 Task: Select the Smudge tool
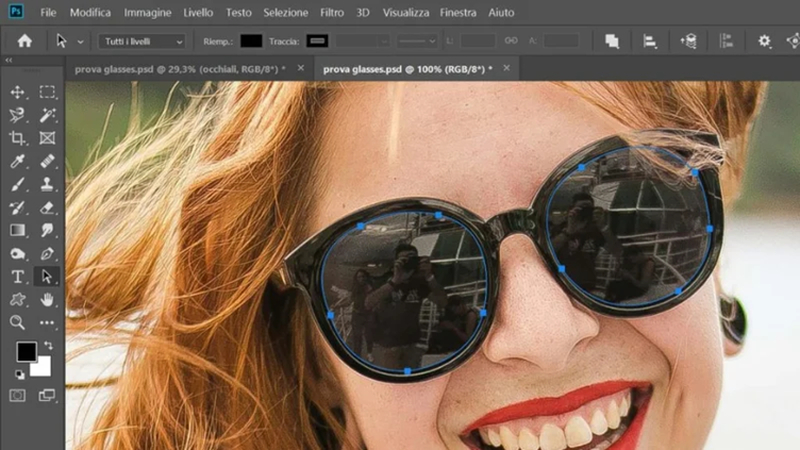[47, 231]
